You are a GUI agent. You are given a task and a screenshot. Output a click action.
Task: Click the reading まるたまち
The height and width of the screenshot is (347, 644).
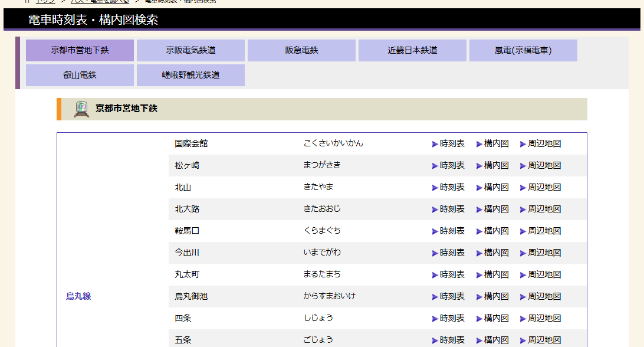(x=322, y=274)
